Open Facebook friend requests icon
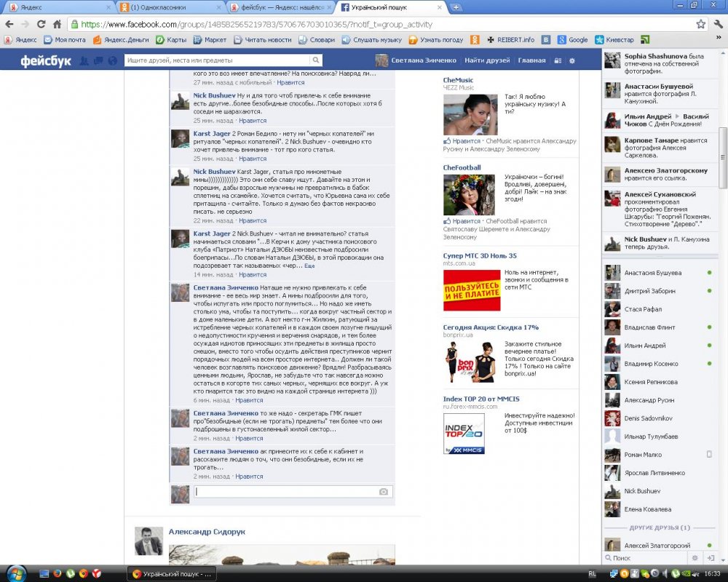 [x=84, y=60]
